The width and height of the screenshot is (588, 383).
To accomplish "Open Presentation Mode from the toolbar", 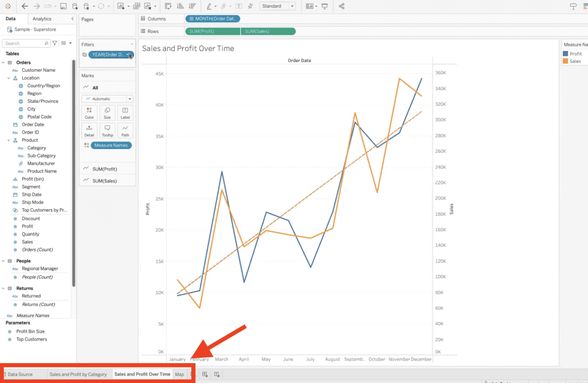I will 324,6.
